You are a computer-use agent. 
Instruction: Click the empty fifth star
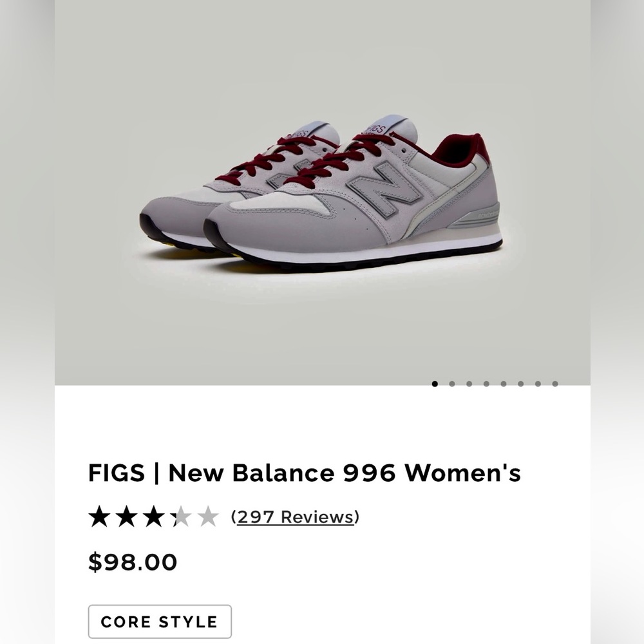(x=209, y=515)
